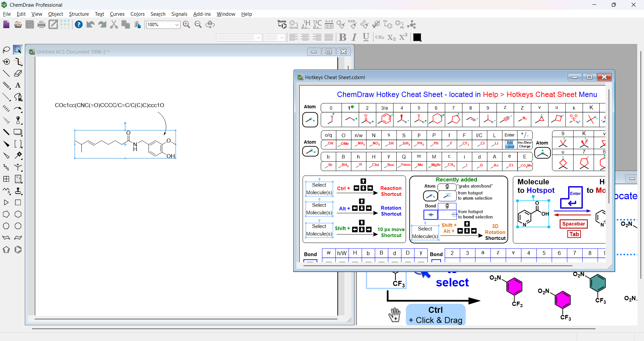This screenshot has width=644, height=341.
Task: Toggle chemical formula CH2 formatting
Action: click(x=380, y=37)
